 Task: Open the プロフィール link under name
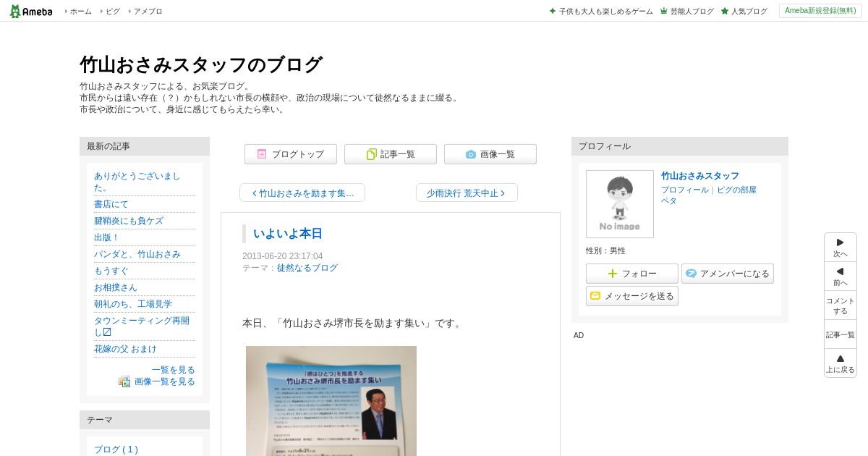click(685, 190)
